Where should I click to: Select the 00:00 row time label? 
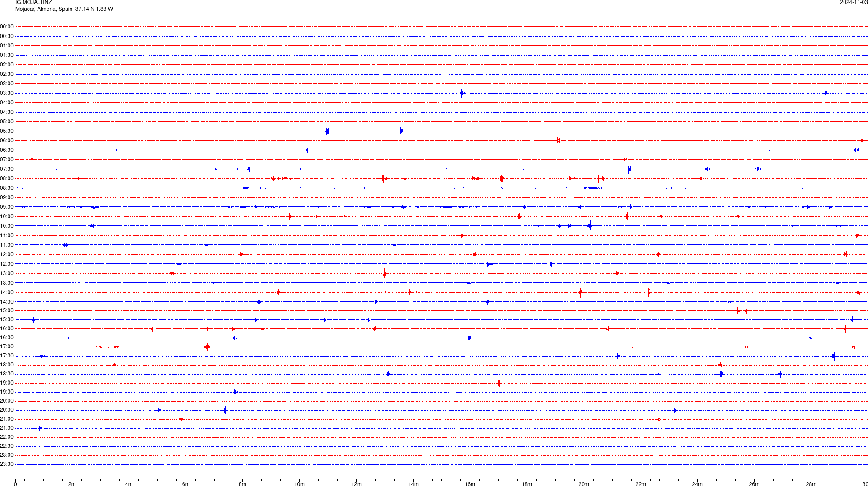[x=7, y=27]
